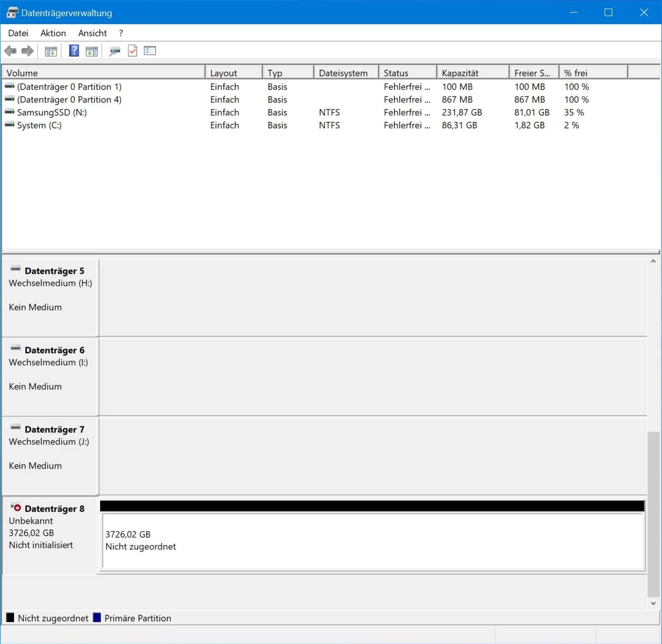Open the Aktion menu
Viewport: 662px width, 644px height.
click(53, 33)
